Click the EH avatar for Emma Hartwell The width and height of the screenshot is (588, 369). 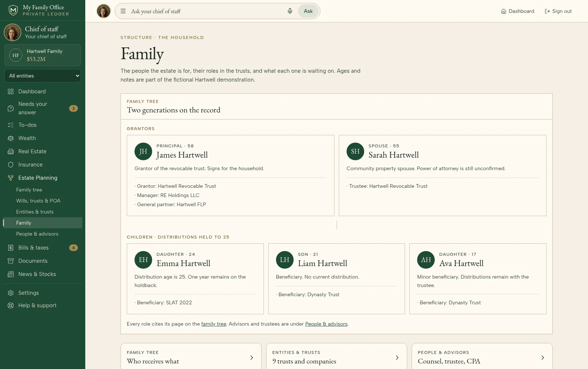(x=143, y=260)
